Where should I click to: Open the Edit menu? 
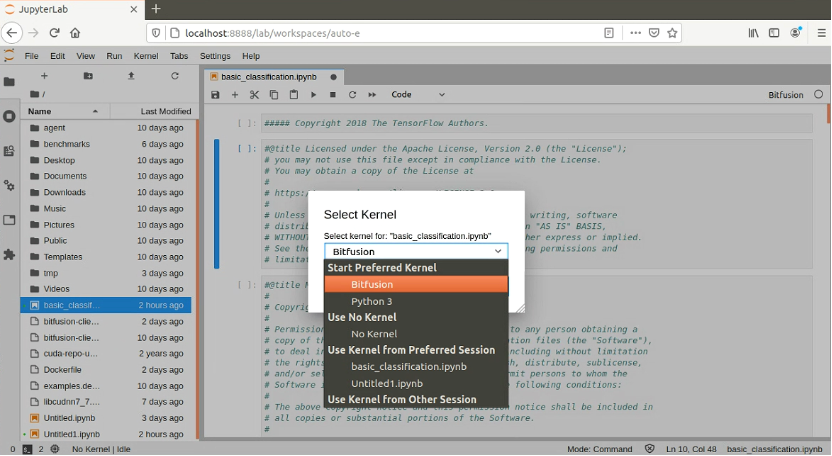pos(57,56)
